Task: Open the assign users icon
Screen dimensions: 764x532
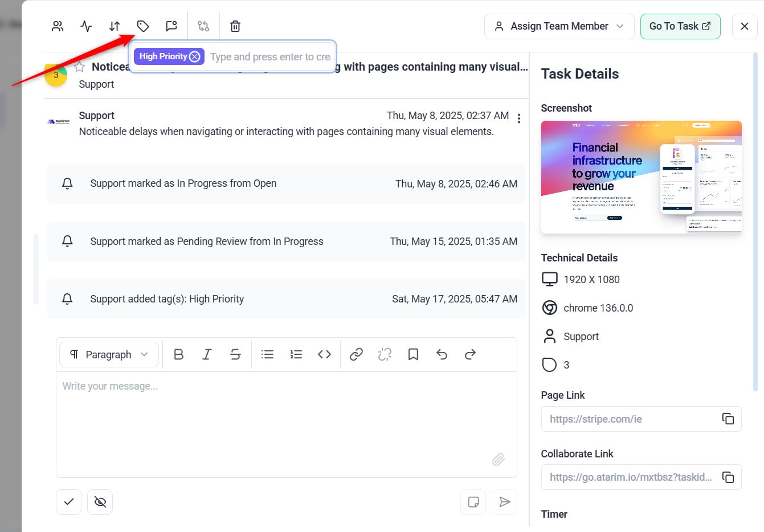Action: (x=58, y=26)
